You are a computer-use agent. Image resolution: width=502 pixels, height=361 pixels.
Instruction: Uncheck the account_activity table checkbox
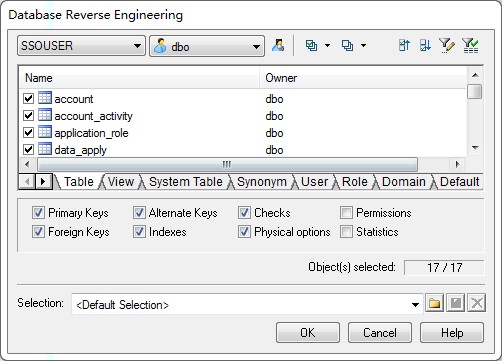(x=29, y=116)
